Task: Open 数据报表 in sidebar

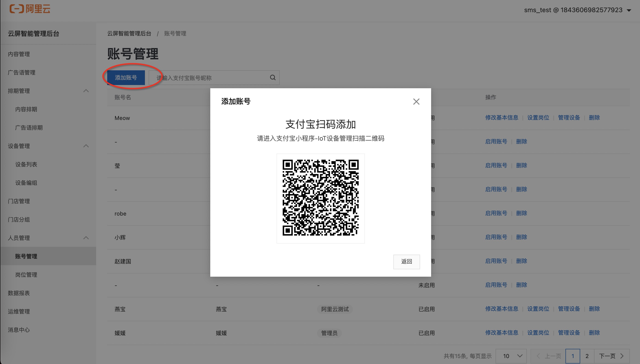Action: (x=19, y=293)
